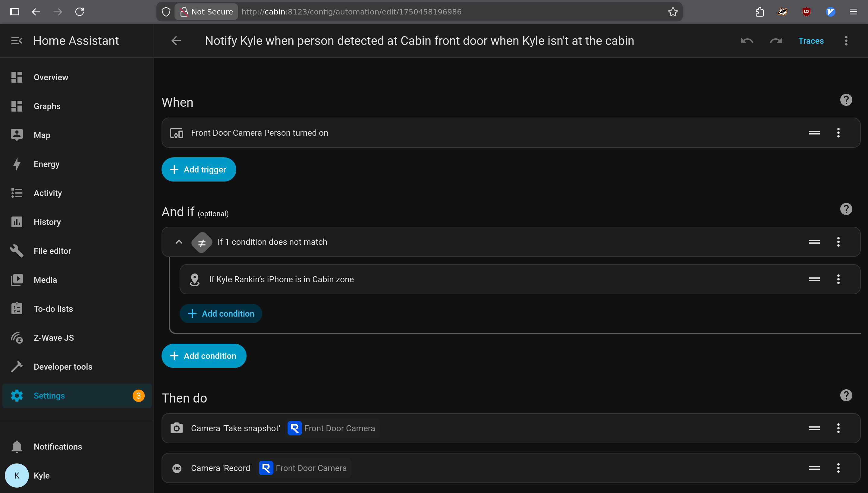Click the Add trigger button
The image size is (868, 493).
click(x=199, y=170)
